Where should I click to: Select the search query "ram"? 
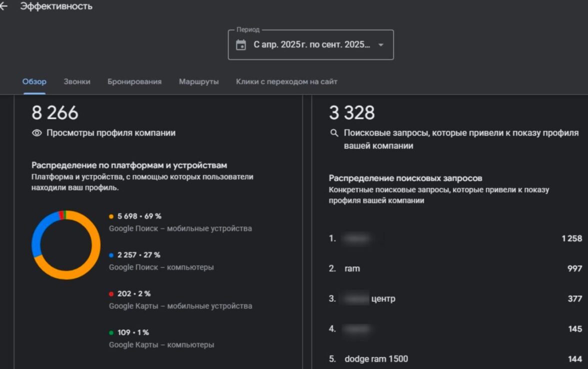(x=352, y=268)
